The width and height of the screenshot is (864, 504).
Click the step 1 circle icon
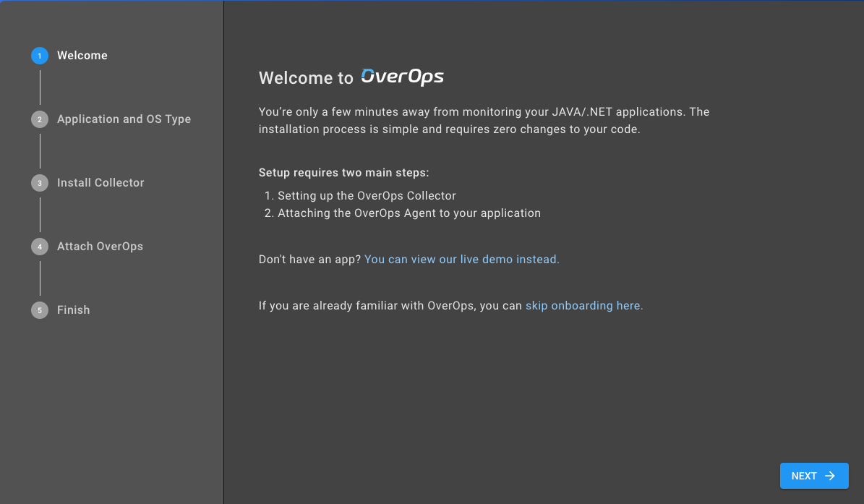pos(40,56)
